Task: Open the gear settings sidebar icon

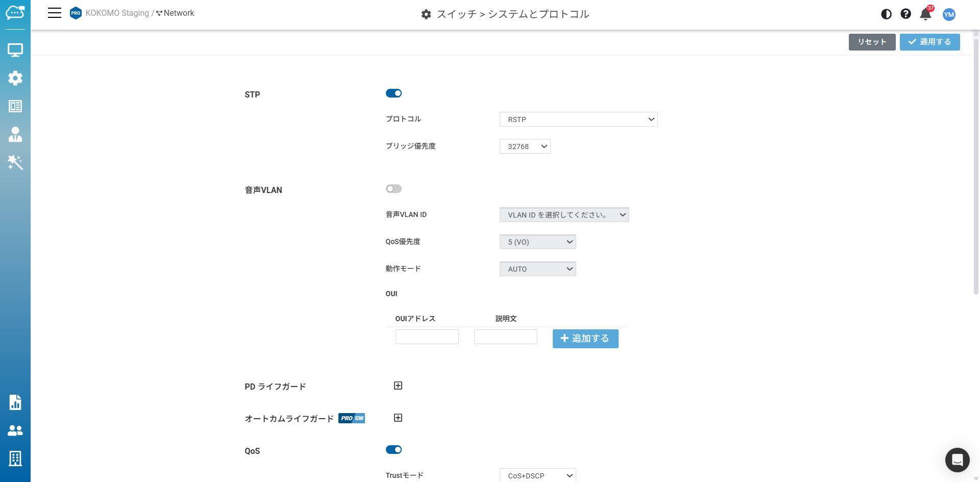Action: point(15,78)
